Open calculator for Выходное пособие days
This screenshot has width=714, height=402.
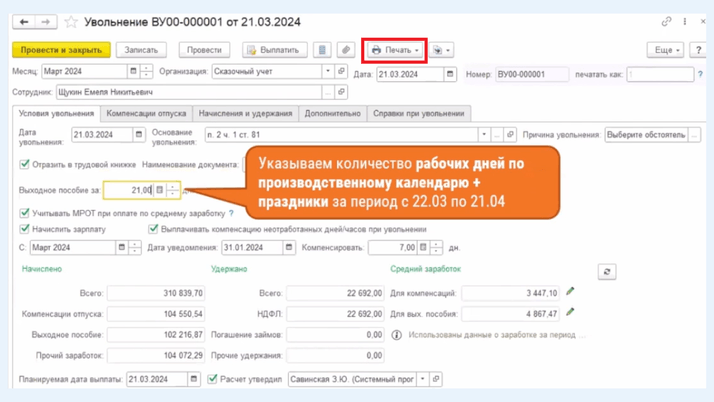click(159, 190)
